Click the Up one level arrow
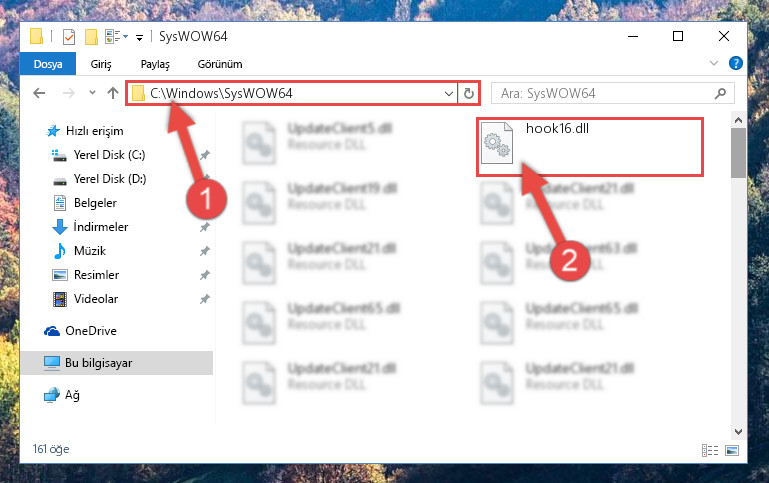Screen dimensions: 769x483 tap(113, 93)
